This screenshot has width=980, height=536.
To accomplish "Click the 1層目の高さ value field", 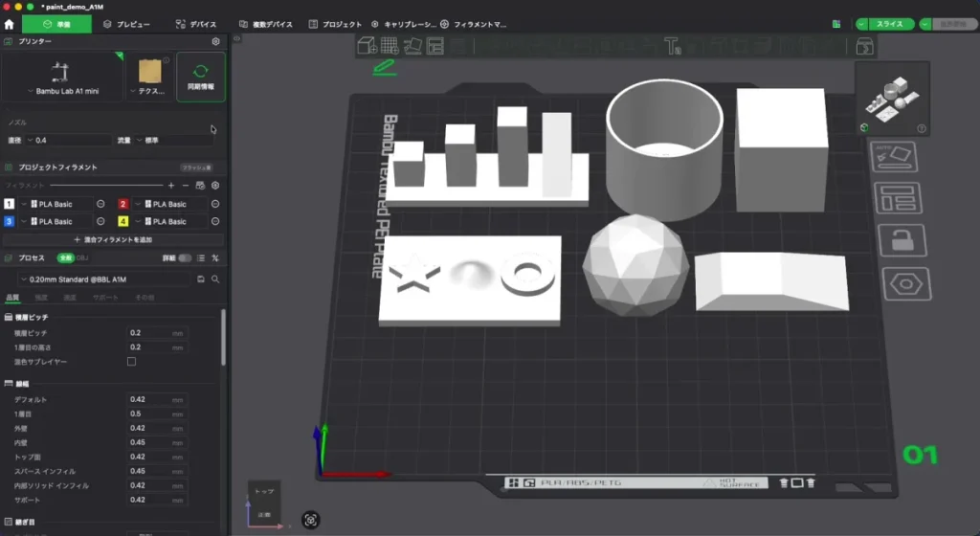I will coord(157,347).
